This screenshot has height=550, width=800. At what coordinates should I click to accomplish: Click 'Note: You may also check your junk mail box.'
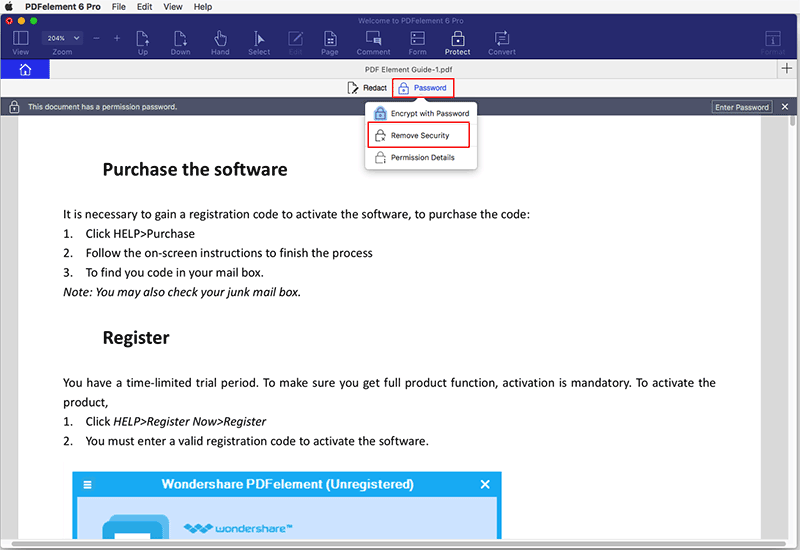point(182,292)
